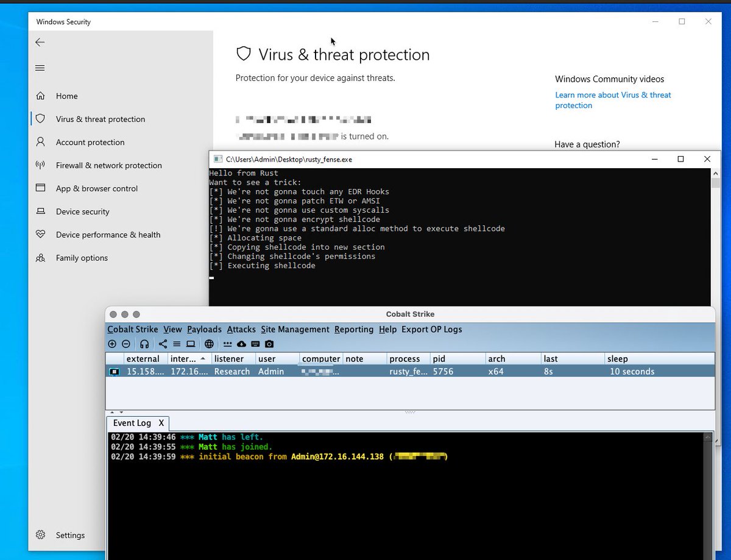Click the Home house icon in sidebar
Screen dimensions: 731x560
(x=40, y=96)
